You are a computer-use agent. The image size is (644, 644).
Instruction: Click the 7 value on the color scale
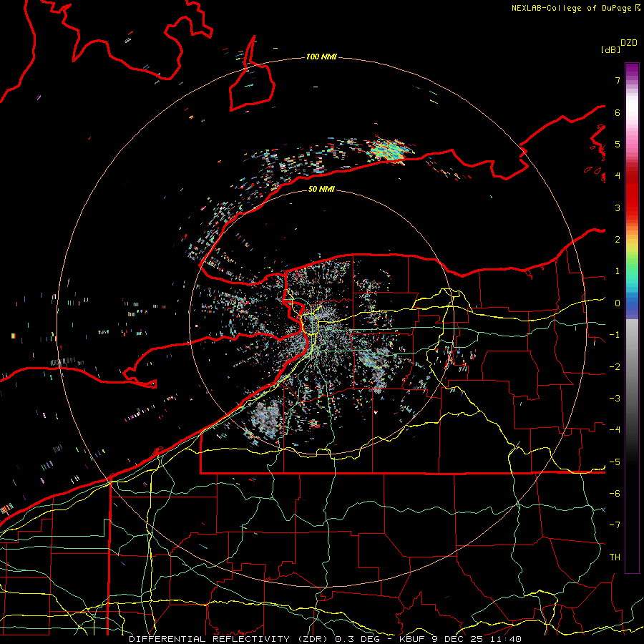618,80
